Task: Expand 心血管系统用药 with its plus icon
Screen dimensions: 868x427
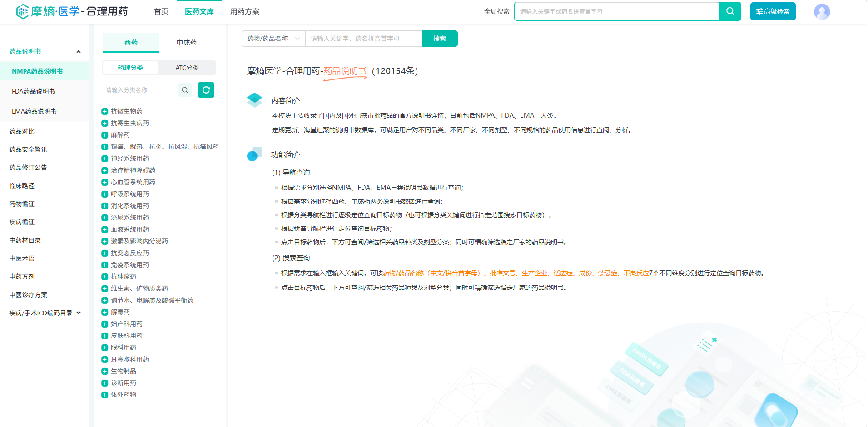Action: [x=104, y=182]
